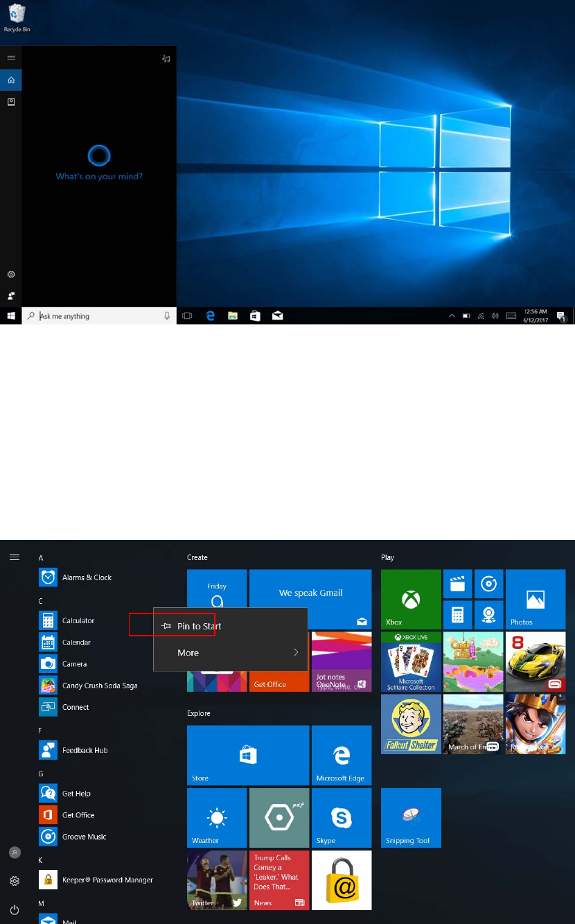Click the user account icon in Start

[15, 852]
